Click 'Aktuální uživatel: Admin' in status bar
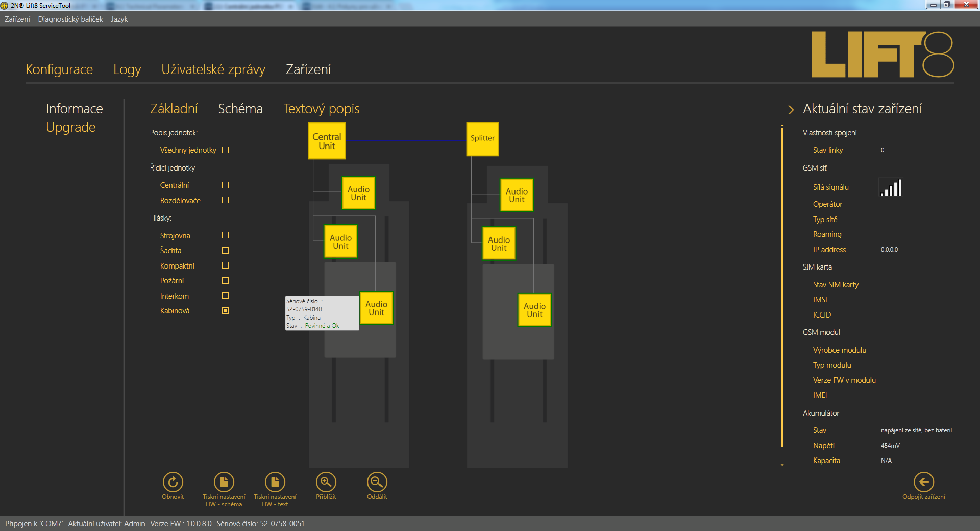980x531 pixels. pyautogui.click(x=107, y=524)
